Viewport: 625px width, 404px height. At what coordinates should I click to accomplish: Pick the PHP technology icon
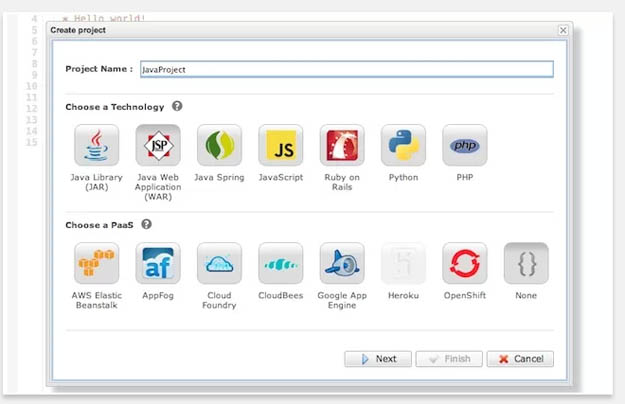pyautogui.click(x=465, y=145)
